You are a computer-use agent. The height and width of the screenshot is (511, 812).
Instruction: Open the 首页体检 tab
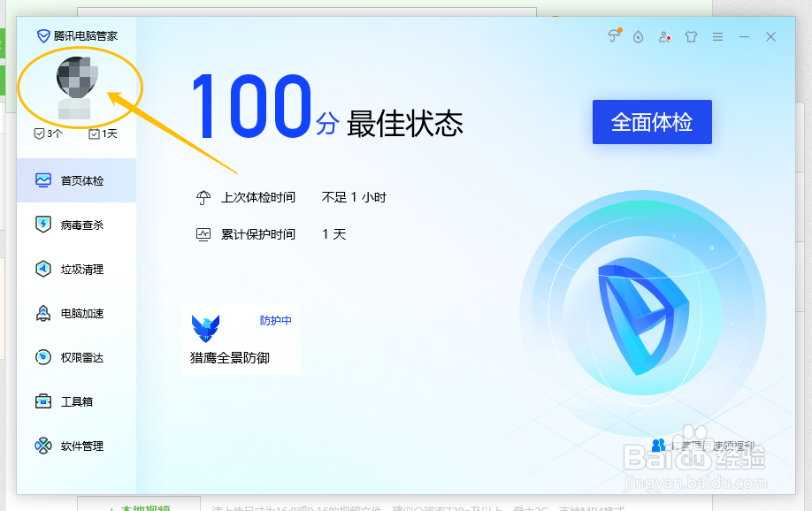pos(77,180)
